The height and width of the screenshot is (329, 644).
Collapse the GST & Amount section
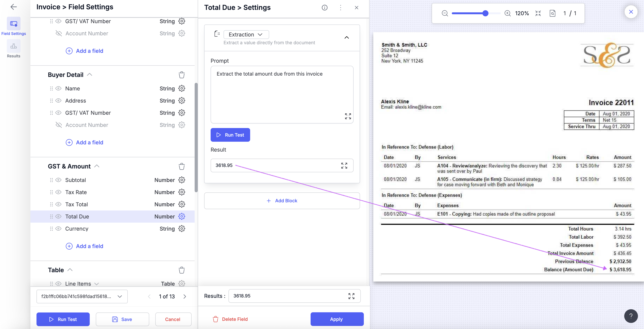tap(97, 166)
